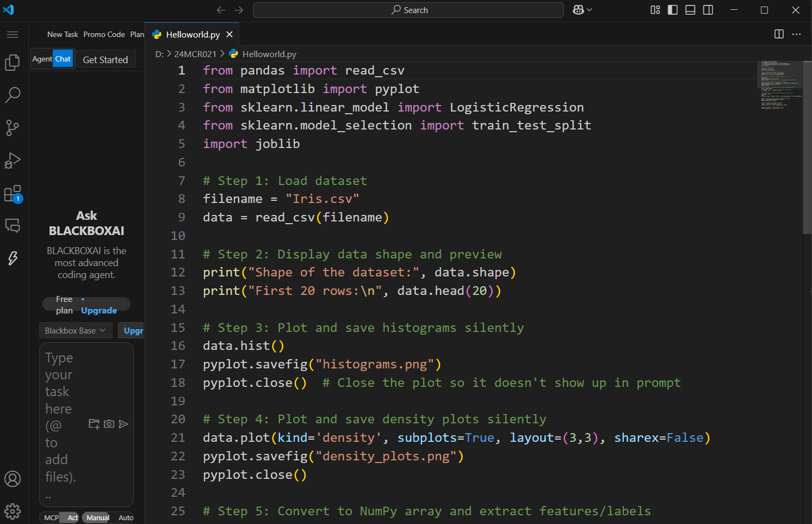
Task: Click comment "# Step 1: Load dataset"
Action: (x=285, y=181)
